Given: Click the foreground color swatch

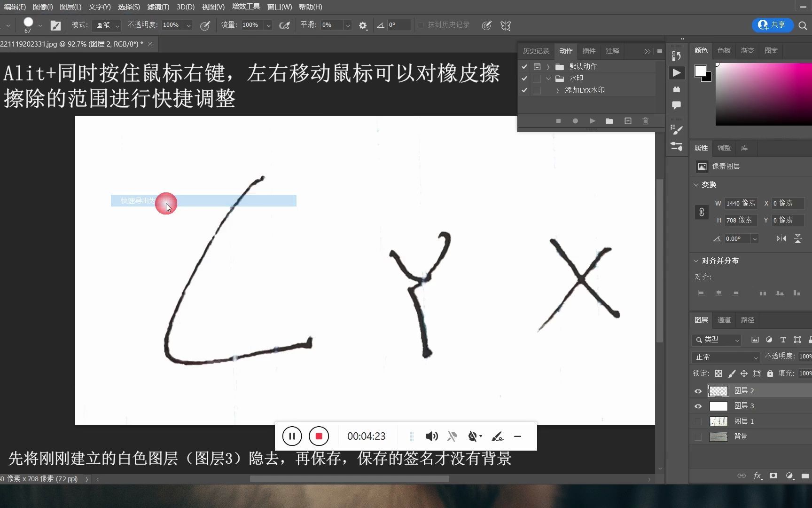Looking at the screenshot, I should pos(700,71).
